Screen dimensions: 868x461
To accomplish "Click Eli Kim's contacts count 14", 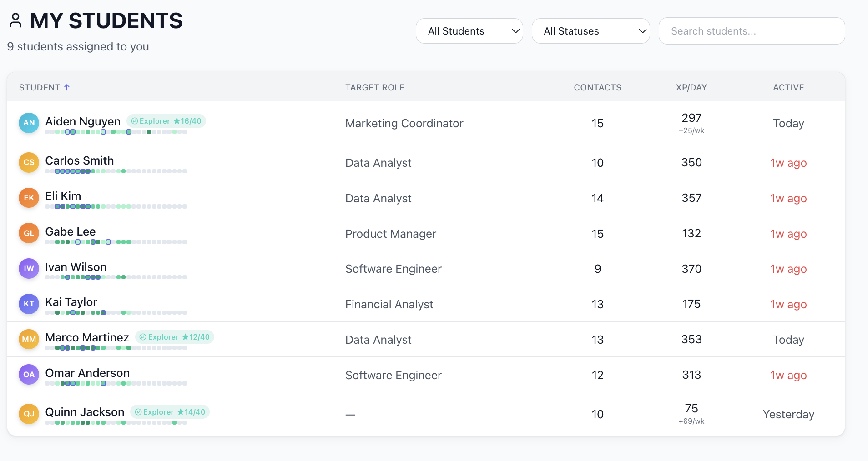I will [597, 198].
